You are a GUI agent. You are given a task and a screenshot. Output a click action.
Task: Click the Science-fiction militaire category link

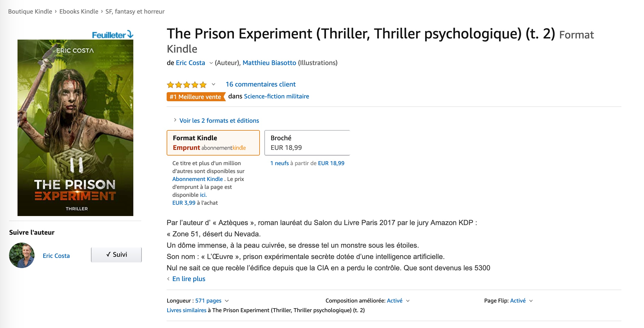(x=276, y=96)
